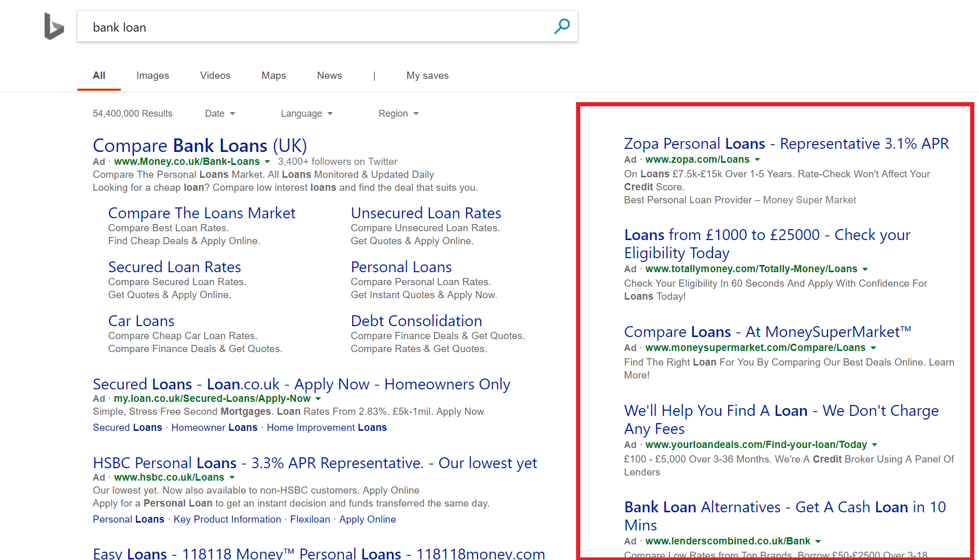The image size is (979, 560).
Task: Click www.hsbc.co.uk/Loans URL
Action: pos(169,478)
